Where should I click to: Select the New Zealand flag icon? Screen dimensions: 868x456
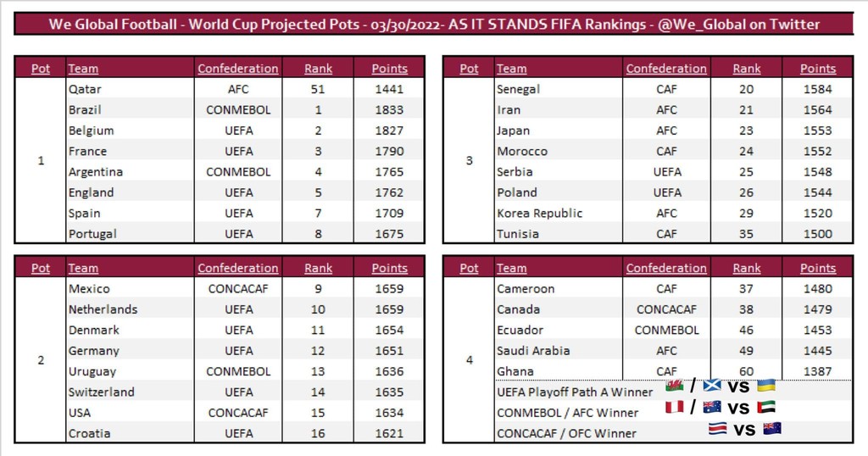point(771,429)
